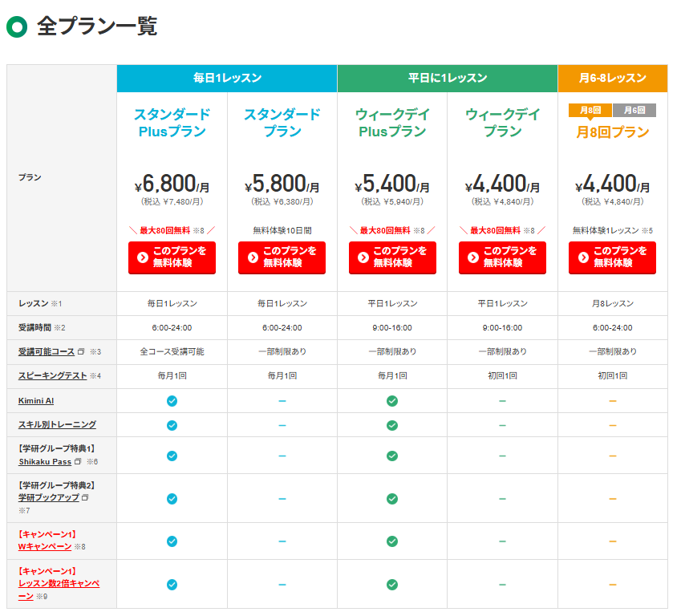
Task: Click Kimini AI checkmark under スタンダードPlusプラン
Action: pos(172,400)
